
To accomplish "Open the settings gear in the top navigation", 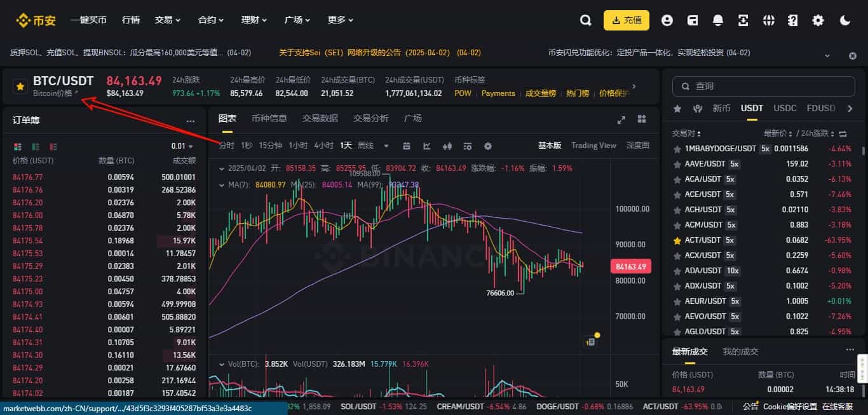I will 818,20.
